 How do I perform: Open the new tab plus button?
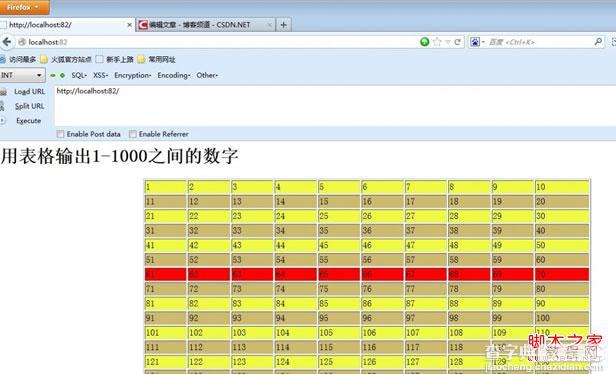[283, 25]
